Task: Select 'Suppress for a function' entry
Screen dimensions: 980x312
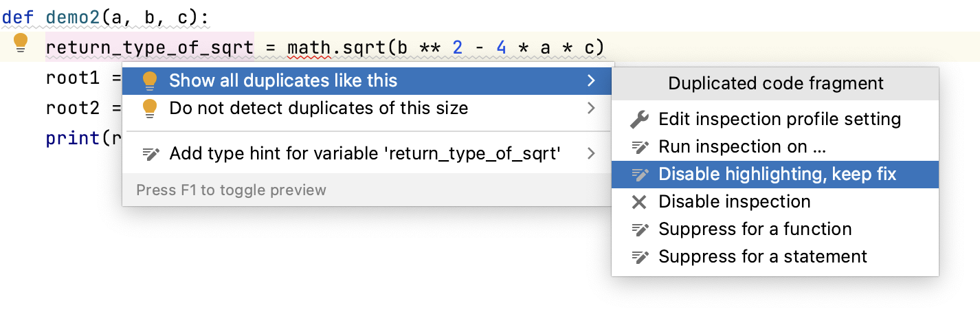Action: [755, 230]
